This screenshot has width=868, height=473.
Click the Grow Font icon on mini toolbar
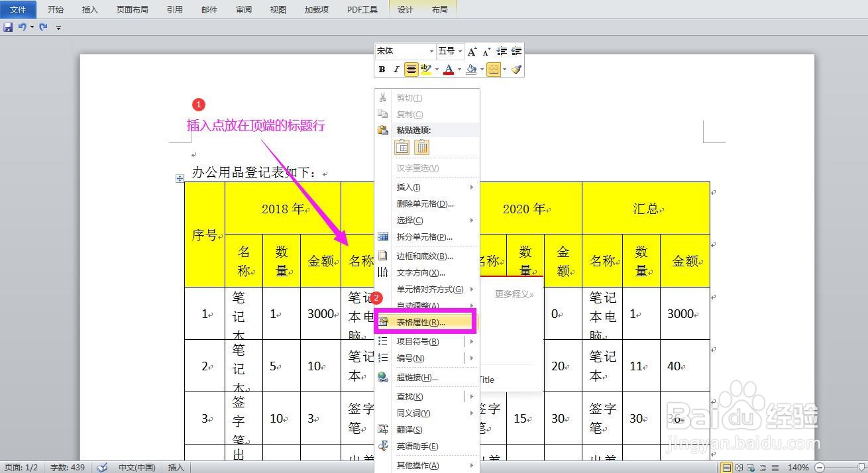472,51
